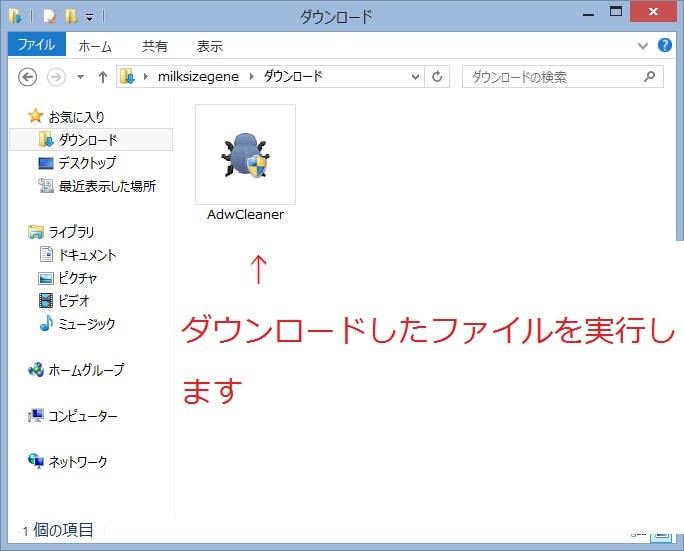Open デスクトップ in the navigation pane

[x=87, y=163]
